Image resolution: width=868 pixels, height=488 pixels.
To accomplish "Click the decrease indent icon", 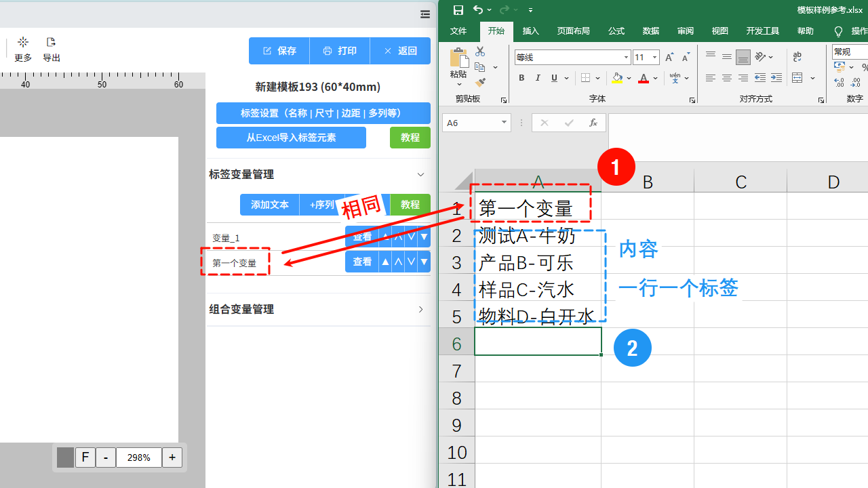I will coord(760,78).
